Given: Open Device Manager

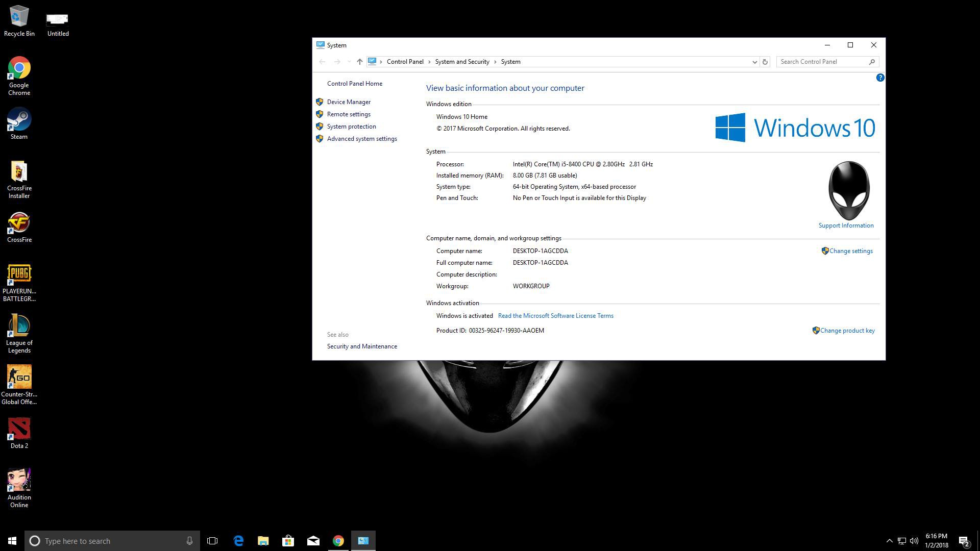Looking at the screenshot, I should (349, 102).
